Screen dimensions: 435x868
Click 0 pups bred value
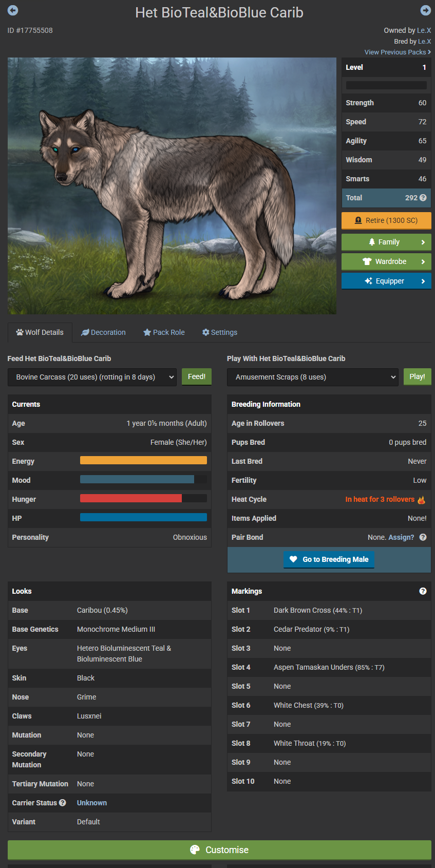click(408, 442)
